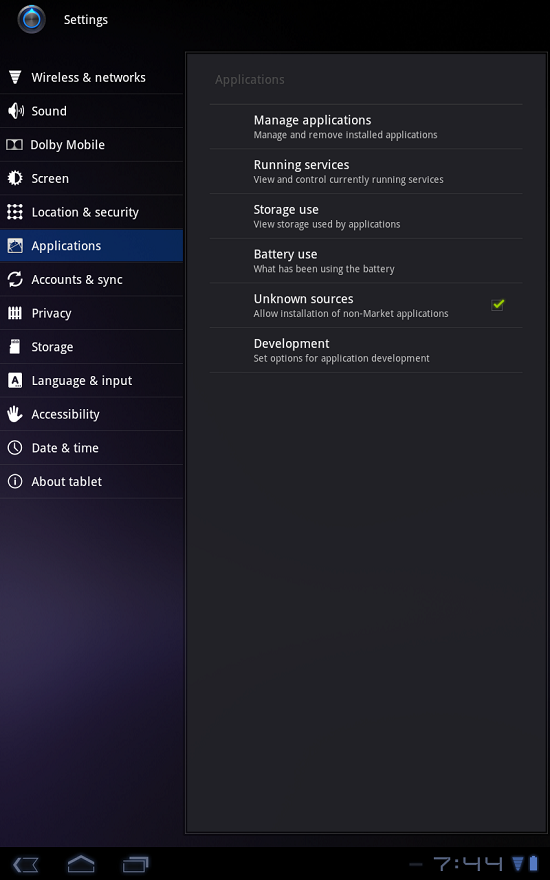550x880 pixels.
Task: Open Privacy settings
Action: click(x=91, y=313)
